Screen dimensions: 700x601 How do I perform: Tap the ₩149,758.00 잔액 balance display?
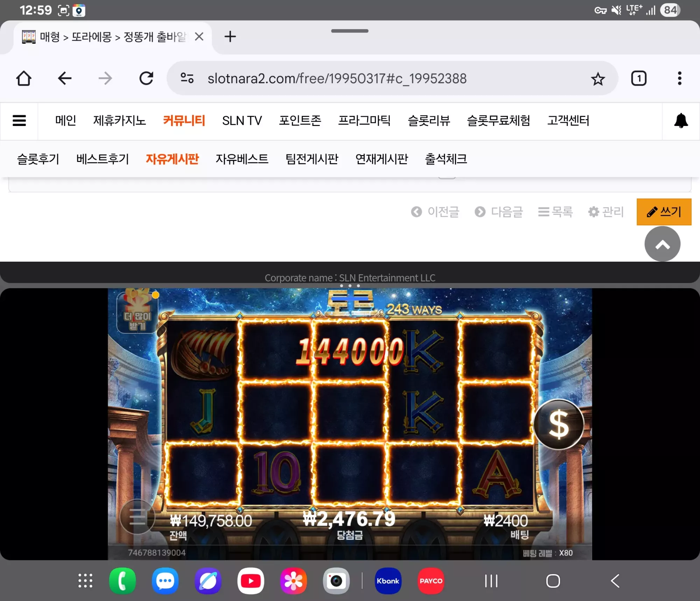[211, 527]
